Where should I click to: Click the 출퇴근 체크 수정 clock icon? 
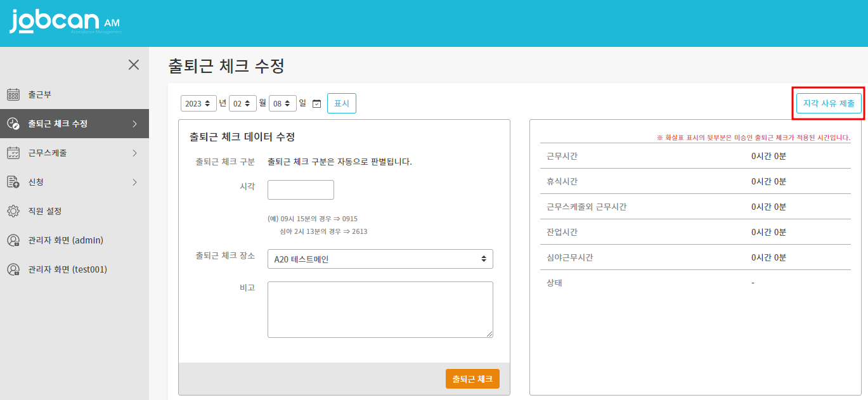click(x=13, y=124)
